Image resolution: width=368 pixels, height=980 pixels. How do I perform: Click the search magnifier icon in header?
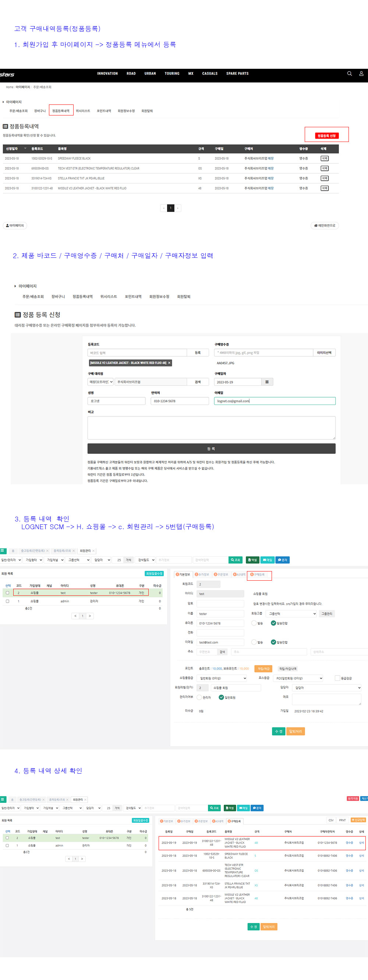pyautogui.click(x=349, y=74)
